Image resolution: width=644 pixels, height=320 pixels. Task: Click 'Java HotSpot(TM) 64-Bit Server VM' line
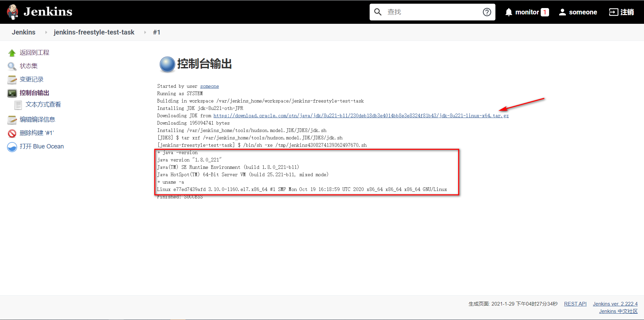243,175
